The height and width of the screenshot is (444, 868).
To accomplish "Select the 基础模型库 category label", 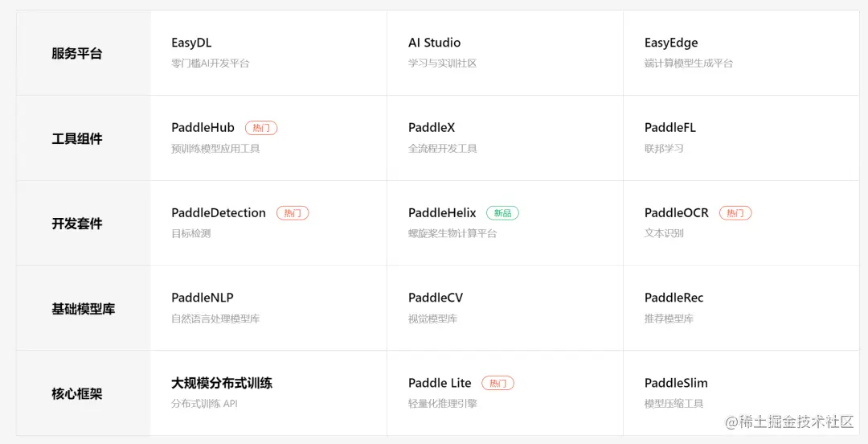I will [x=84, y=309].
